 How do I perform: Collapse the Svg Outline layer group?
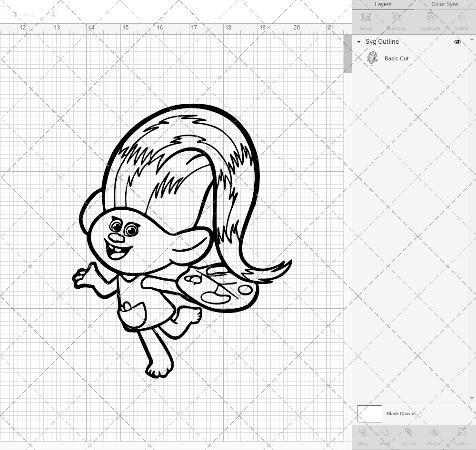(x=358, y=42)
